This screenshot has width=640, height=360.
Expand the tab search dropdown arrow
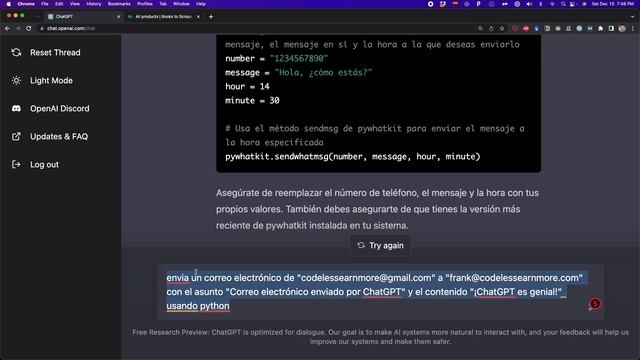[632, 17]
